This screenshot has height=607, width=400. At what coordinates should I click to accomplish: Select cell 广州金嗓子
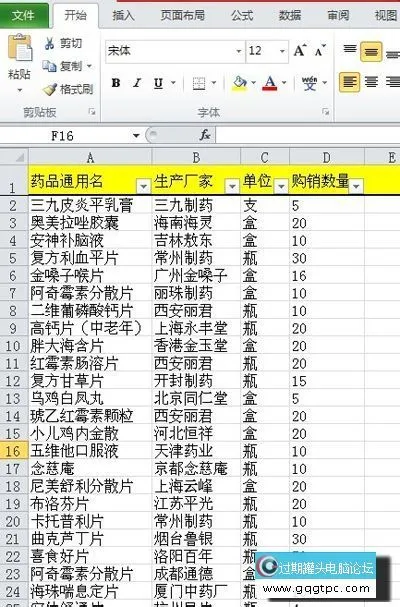pos(196,276)
